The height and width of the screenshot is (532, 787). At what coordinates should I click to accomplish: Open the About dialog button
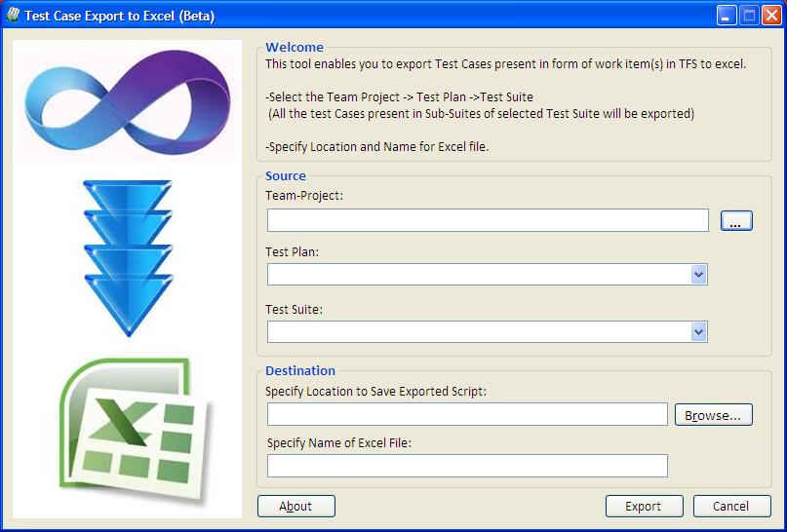coord(296,506)
